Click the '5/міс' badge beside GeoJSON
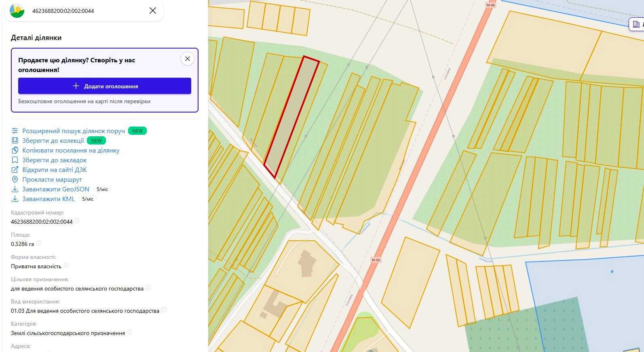 pos(102,189)
